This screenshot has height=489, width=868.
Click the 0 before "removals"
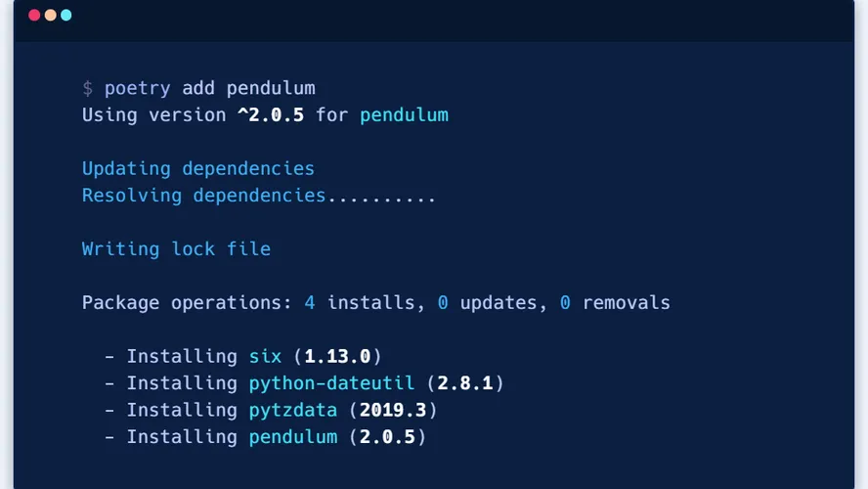pyautogui.click(x=565, y=302)
